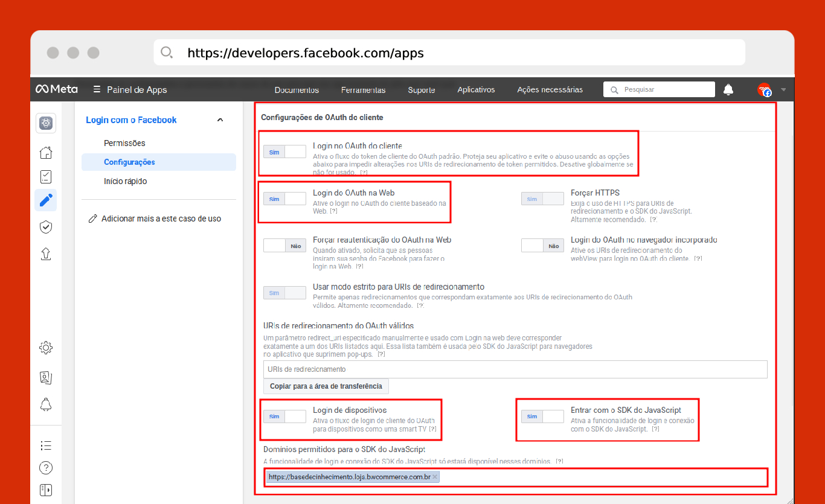The image size is (825, 504).
Task: Open the Aplicativos menu
Action: (476, 90)
